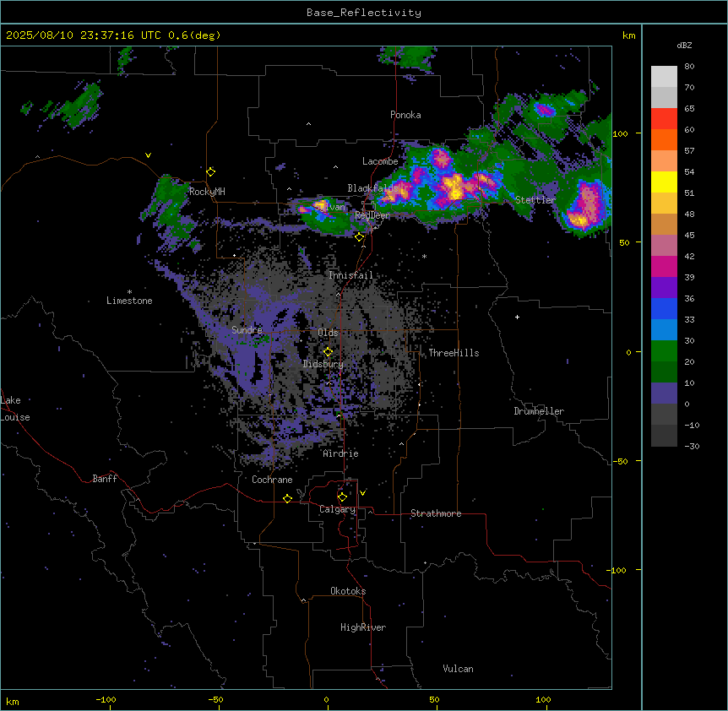Click the Stettler town label
Image resolution: width=728 pixels, height=711 pixels.
(x=535, y=200)
